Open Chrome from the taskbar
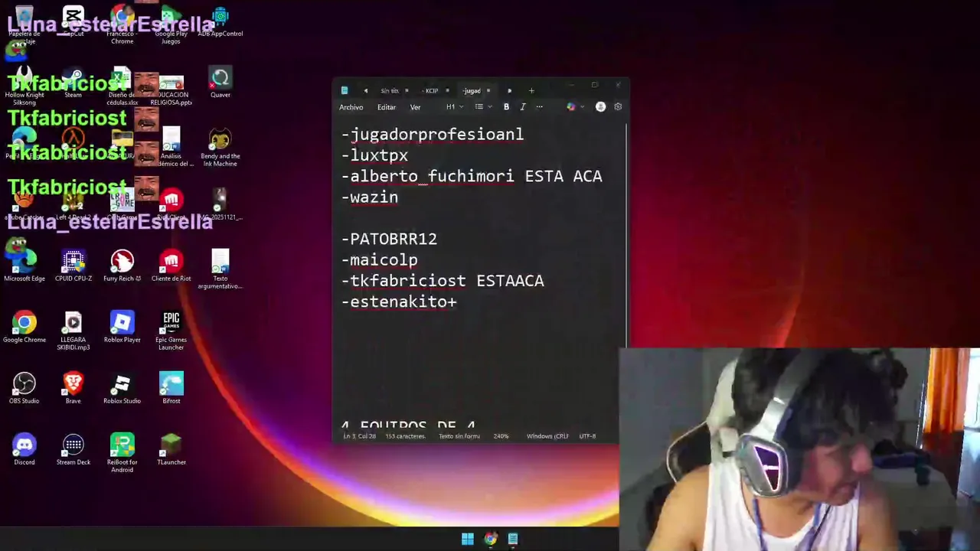Image resolution: width=980 pixels, height=551 pixels. coord(490,539)
